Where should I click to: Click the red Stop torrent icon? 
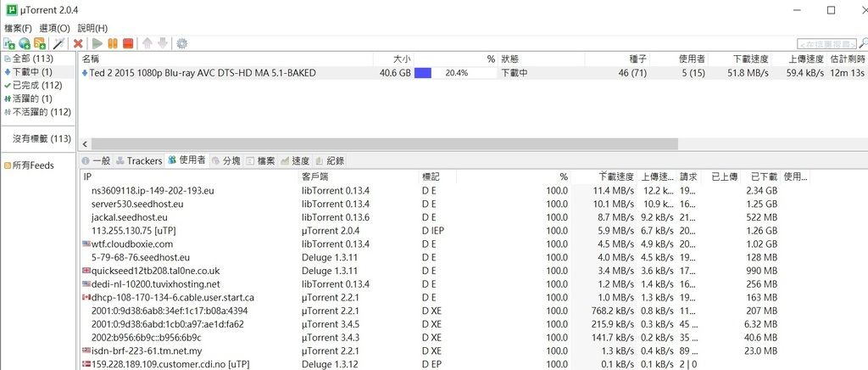[x=128, y=43]
